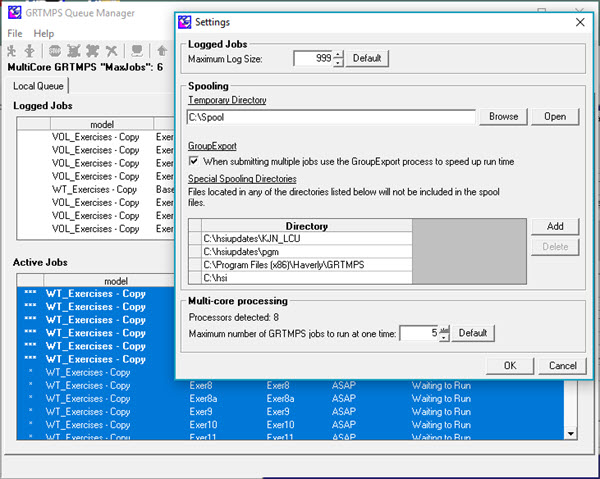Click the running figure toolbar icon

[13, 51]
